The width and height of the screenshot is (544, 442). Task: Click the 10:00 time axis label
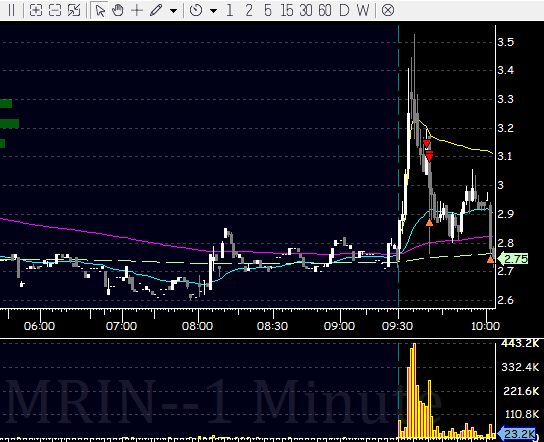coord(485,326)
